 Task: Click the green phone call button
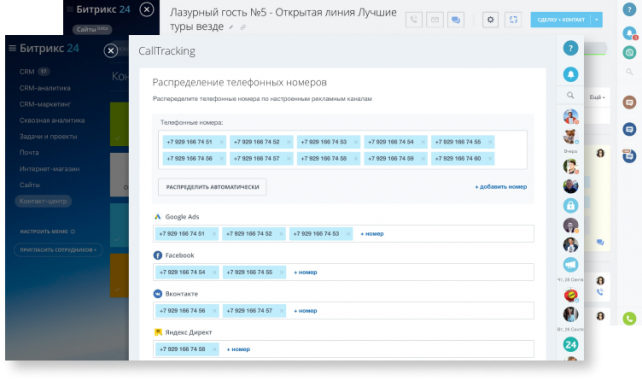[x=629, y=318]
